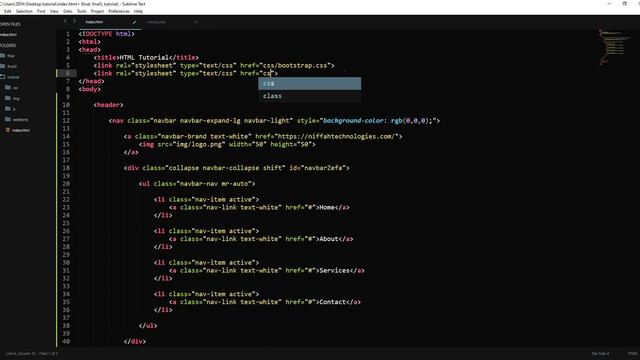Viewport: 640px width, 360px height.
Task: Open index.html file in tutorial folder
Action: click(21, 130)
